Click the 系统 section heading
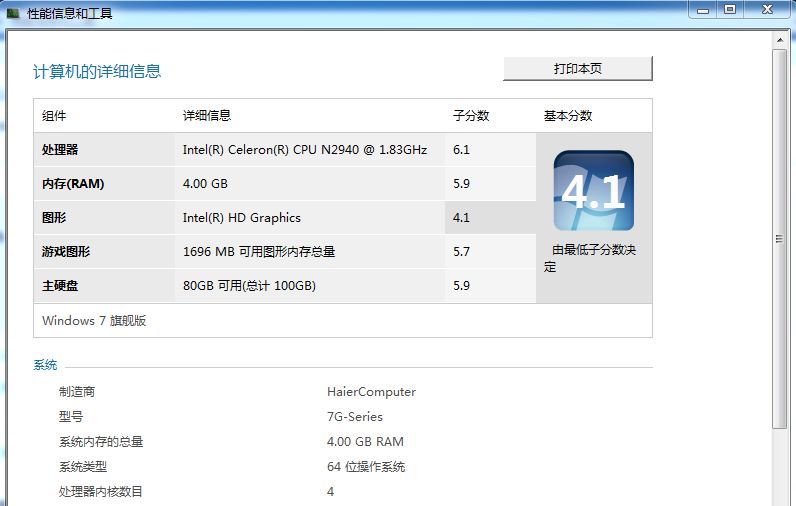This screenshot has width=796, height=506. coord(45,365)
